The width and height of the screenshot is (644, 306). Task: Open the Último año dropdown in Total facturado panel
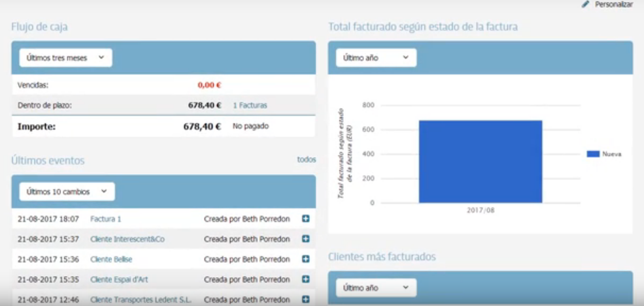(376, 57)
